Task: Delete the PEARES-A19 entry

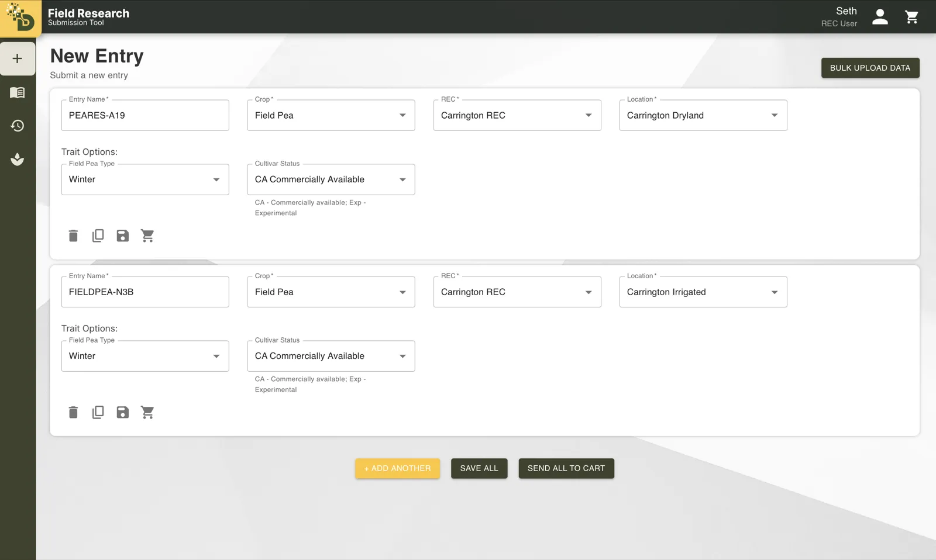Action: pos(73,236)
